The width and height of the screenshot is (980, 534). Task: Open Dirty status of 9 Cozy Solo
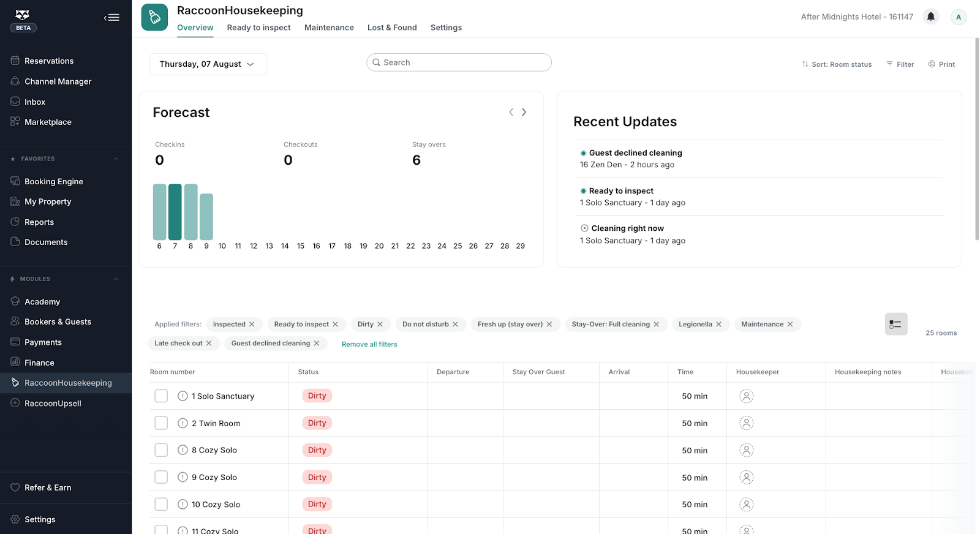[x=317, y=477]
